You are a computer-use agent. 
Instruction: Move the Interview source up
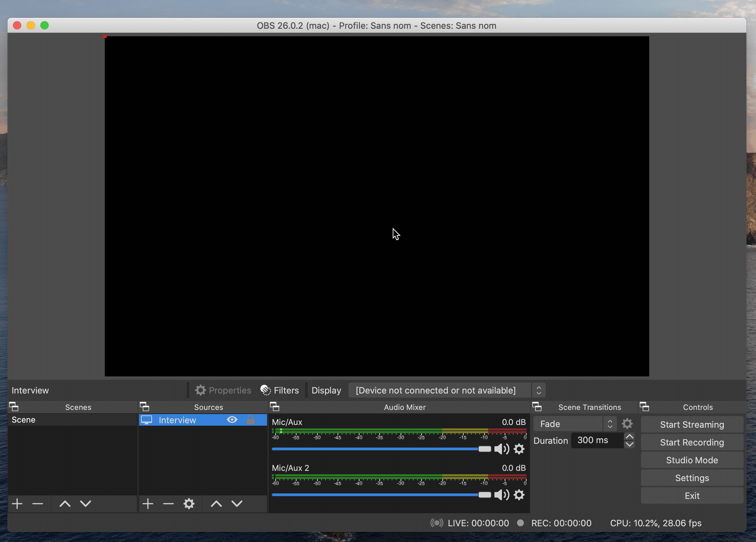point(216,504)
